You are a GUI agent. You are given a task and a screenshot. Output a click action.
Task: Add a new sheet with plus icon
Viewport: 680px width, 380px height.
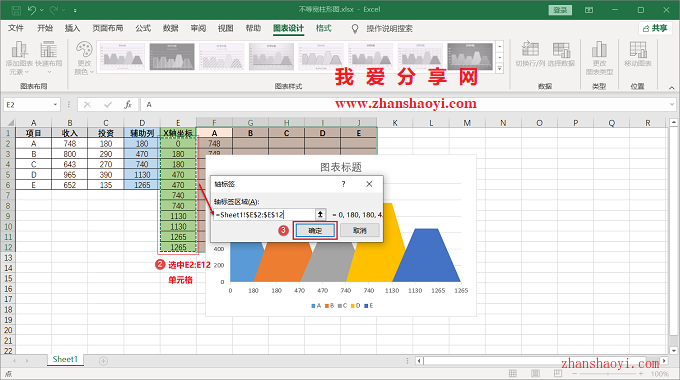[103, 361]
